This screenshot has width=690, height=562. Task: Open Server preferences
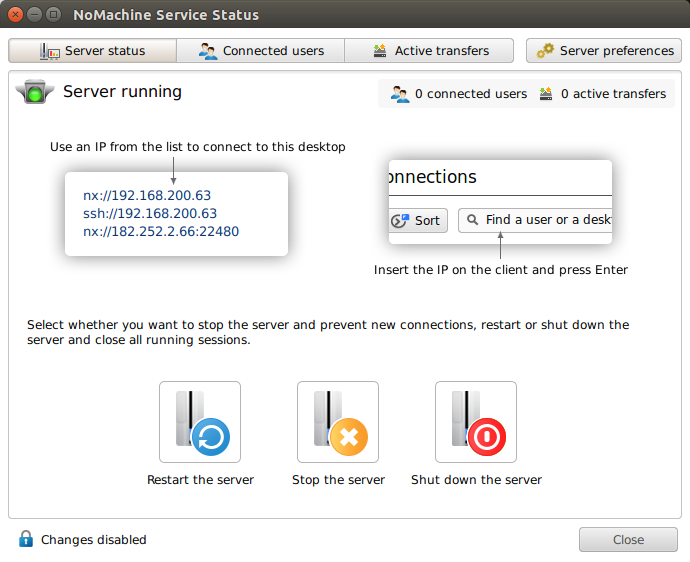point(604,51)
